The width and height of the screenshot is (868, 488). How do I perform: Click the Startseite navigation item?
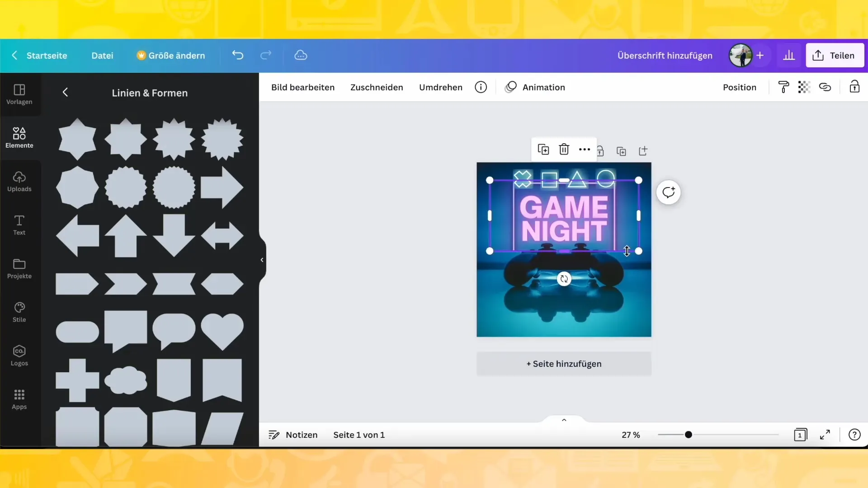click(47, 56)
